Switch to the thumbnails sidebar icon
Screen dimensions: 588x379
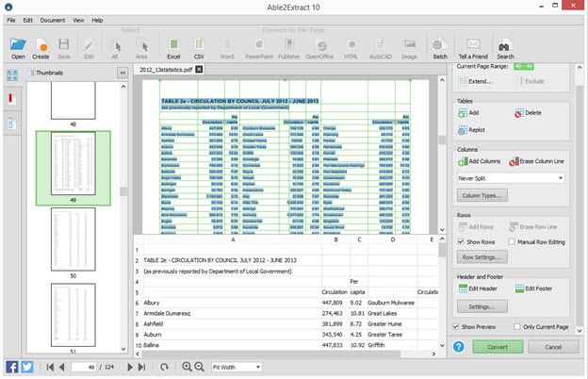point(11,75)
